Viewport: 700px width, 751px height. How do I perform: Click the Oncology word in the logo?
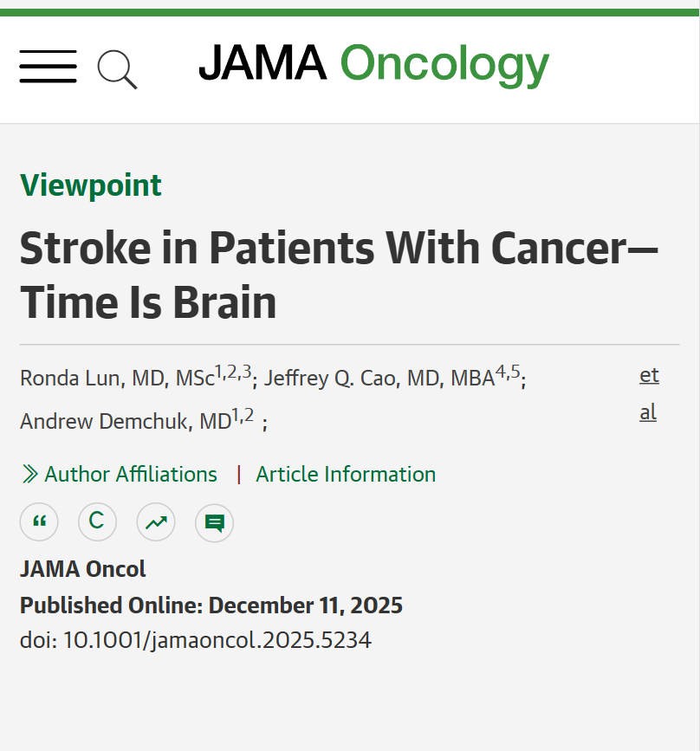pyautogui.click(x=444, y=65)
